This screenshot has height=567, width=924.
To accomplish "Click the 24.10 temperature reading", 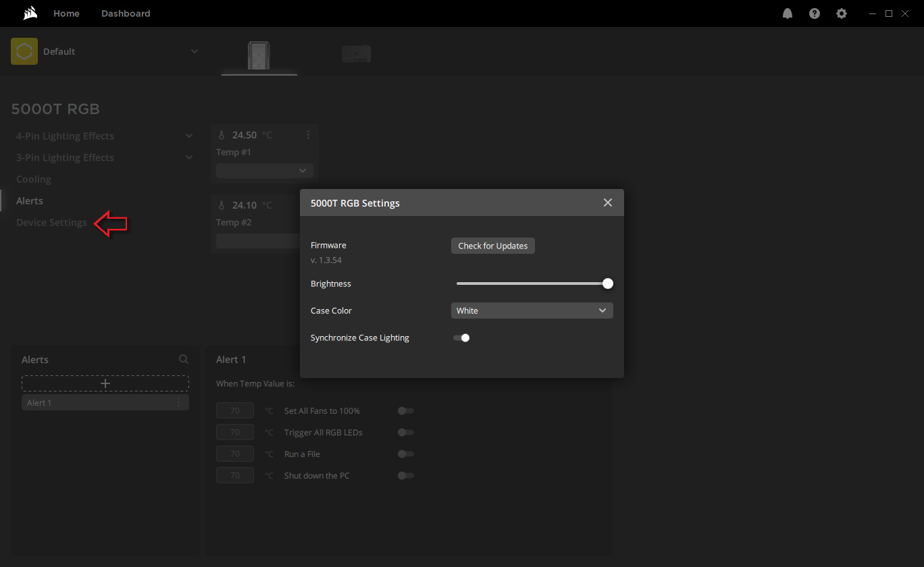I will (245, 205).
